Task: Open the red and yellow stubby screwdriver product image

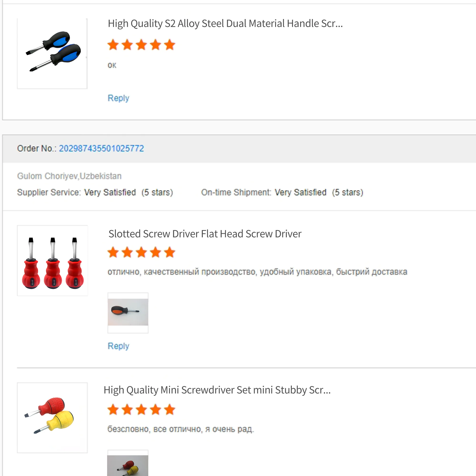Action: coord(52,418)
